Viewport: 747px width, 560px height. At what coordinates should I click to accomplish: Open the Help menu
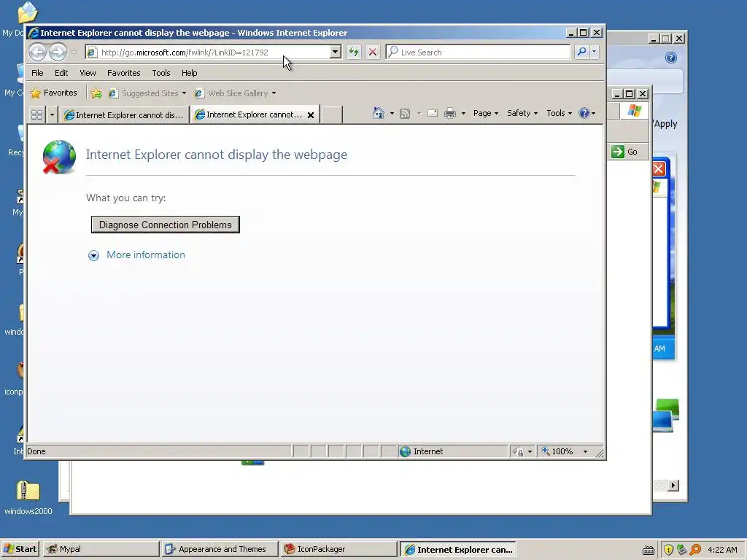(x=189, y=73)
